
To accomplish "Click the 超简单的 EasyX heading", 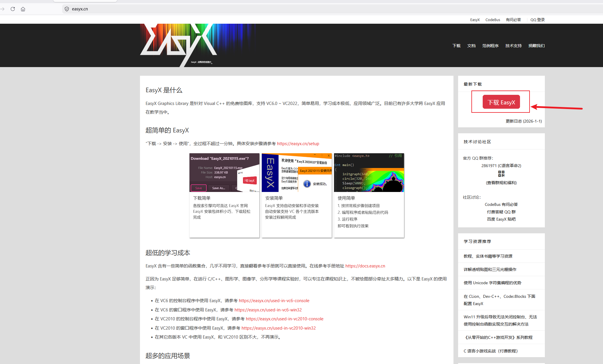I will [x=167, y=130].
